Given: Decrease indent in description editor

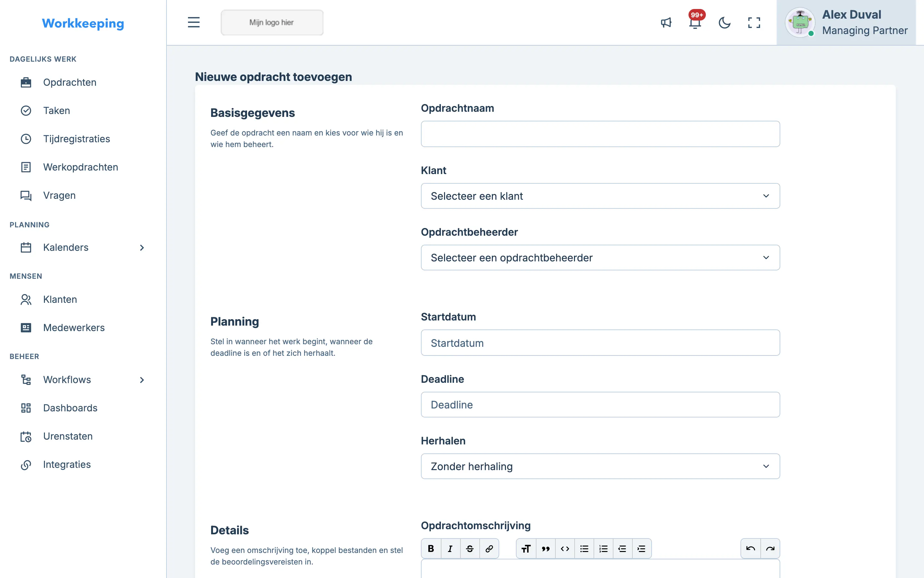Looking at the screenshot, I should click(x=622, y=548).
